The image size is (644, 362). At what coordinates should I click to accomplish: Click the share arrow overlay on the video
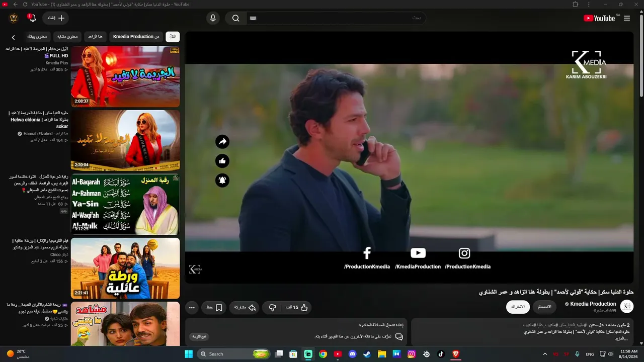[x=222, y=142]
